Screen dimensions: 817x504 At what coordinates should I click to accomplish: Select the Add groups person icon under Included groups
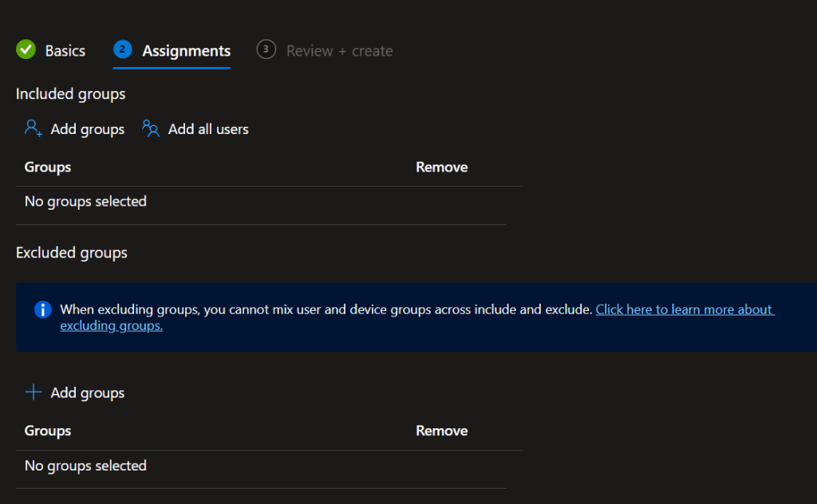[x=32, y=128]
